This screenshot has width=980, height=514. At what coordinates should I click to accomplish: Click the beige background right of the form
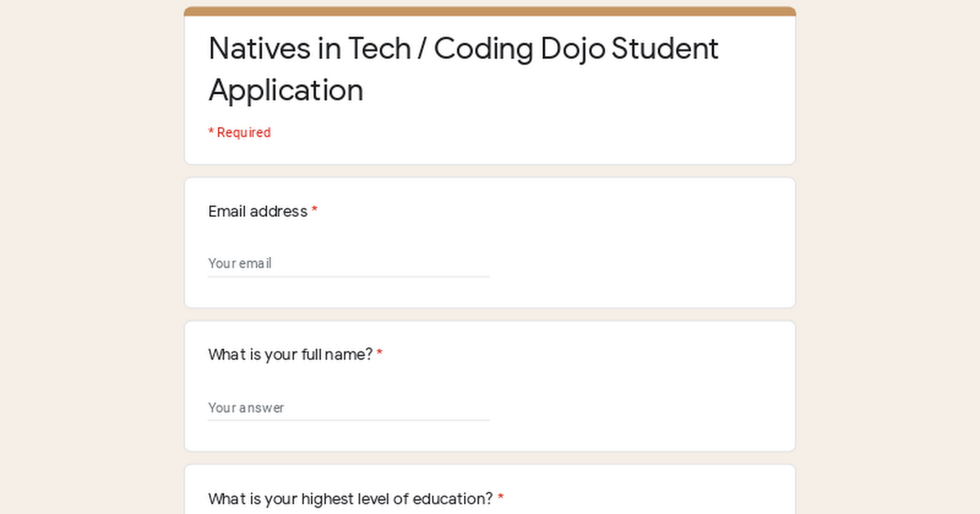coord(890,261)
